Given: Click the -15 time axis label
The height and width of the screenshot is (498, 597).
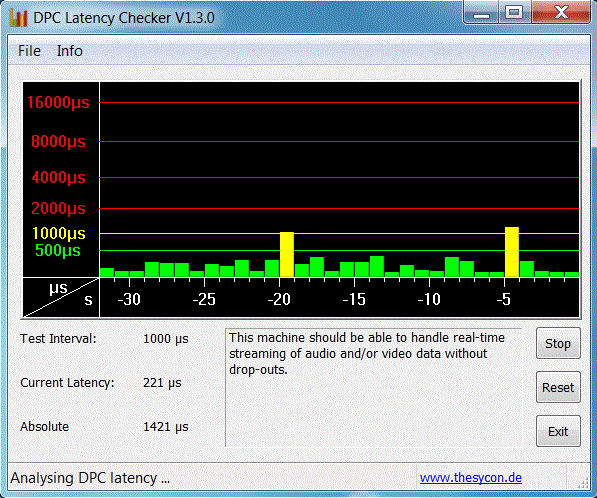Looking at the screenshot, I should click(354, 299).
